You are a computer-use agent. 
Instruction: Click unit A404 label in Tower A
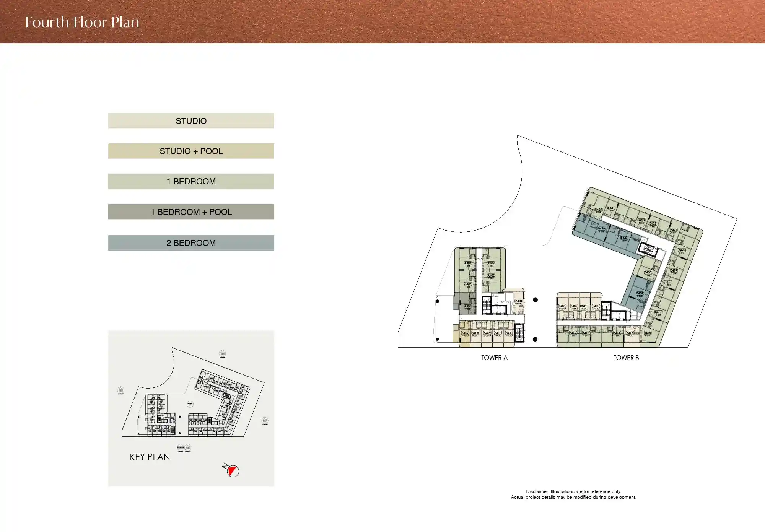[468, 264]
